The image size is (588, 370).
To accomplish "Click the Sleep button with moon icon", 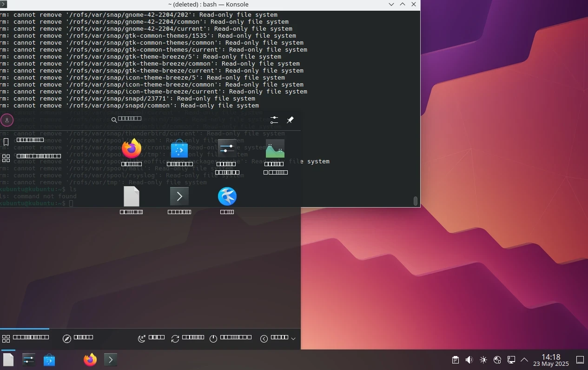I will [151, 338].
